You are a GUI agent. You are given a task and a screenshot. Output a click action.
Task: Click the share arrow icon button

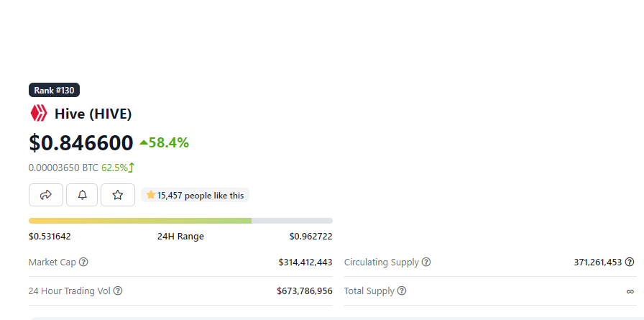click(45, 195)
